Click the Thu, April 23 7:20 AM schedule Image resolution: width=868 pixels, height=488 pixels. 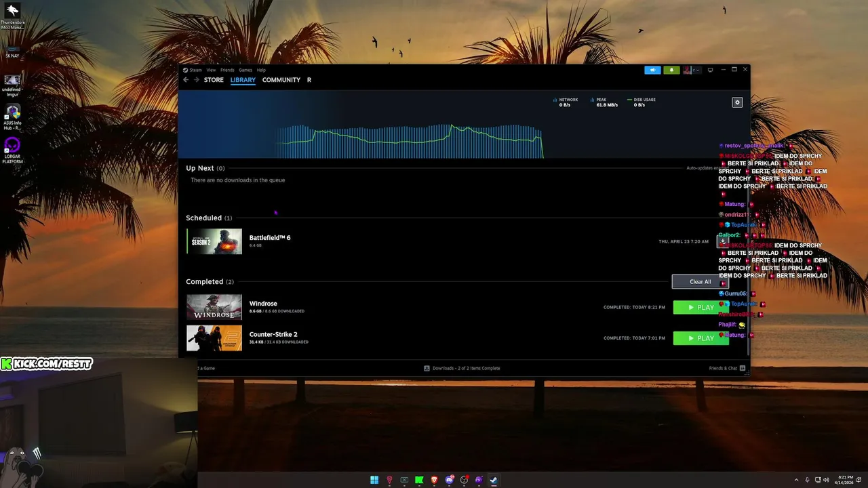pos(684,241)
